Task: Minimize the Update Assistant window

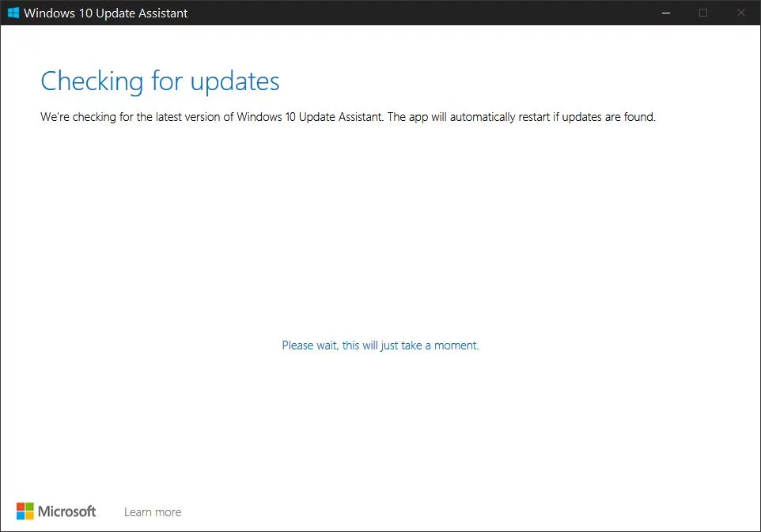Action: pos(666,13)
